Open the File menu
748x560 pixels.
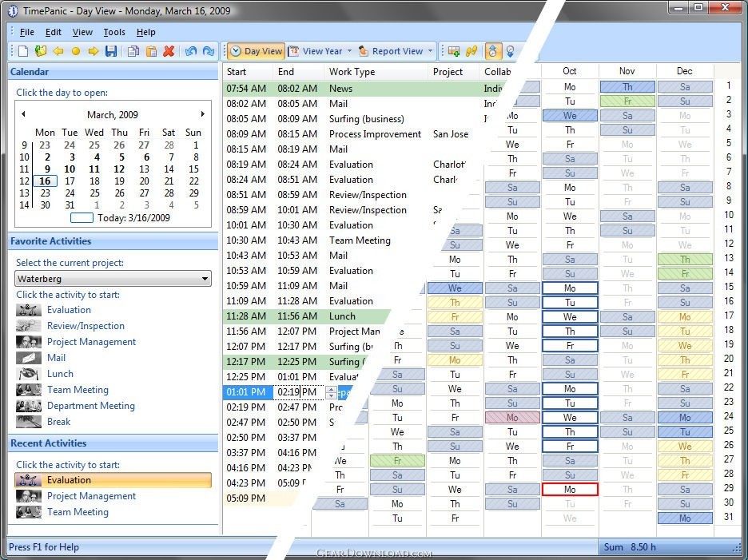pyautogui.click(x=26, y=32)
